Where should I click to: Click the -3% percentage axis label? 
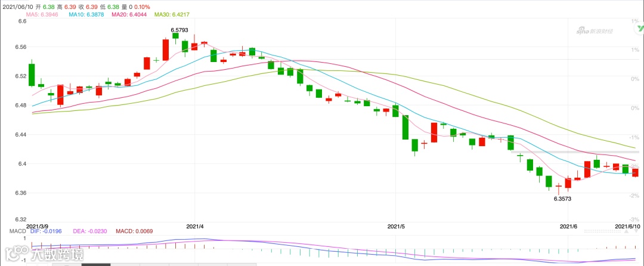click(634, 219)
